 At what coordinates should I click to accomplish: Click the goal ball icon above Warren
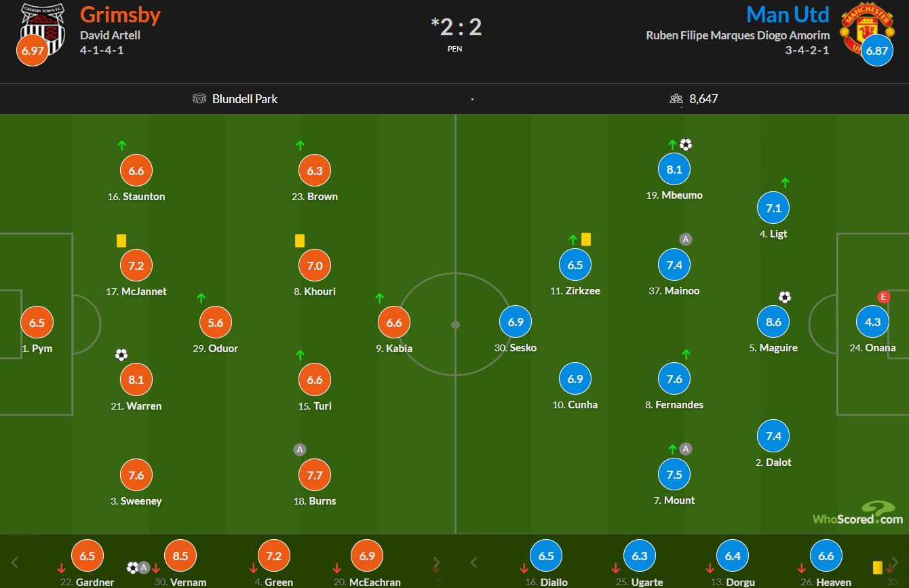(121, 355)
